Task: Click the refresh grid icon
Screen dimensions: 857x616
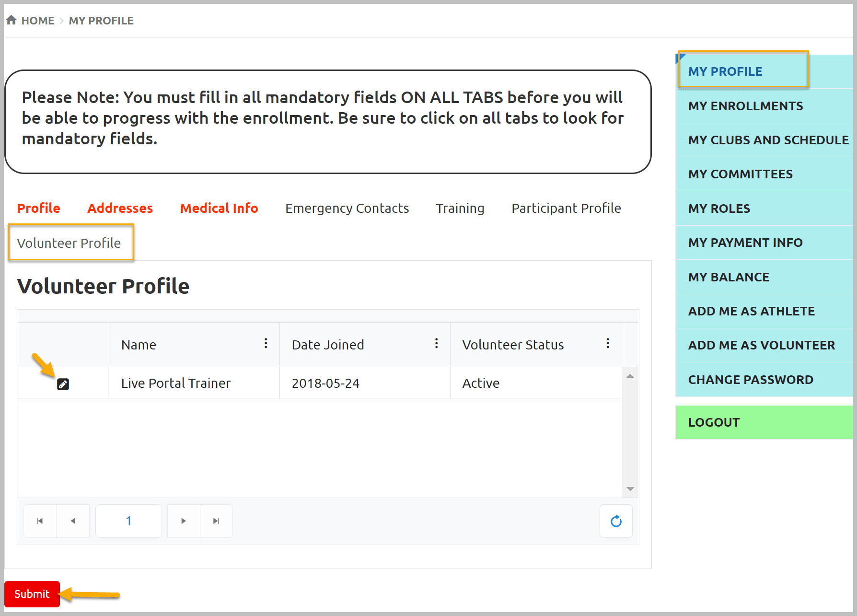Action: [x=616, y=521]
